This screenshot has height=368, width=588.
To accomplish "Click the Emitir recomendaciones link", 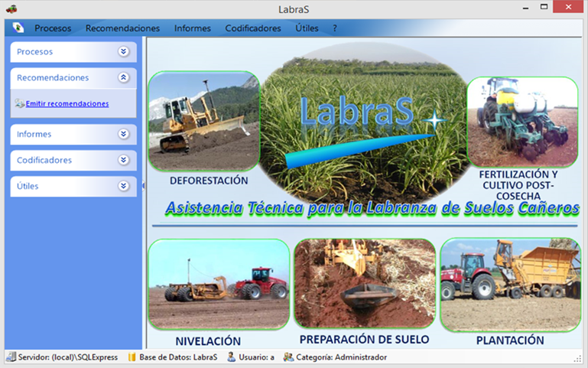I will point(67,104).
